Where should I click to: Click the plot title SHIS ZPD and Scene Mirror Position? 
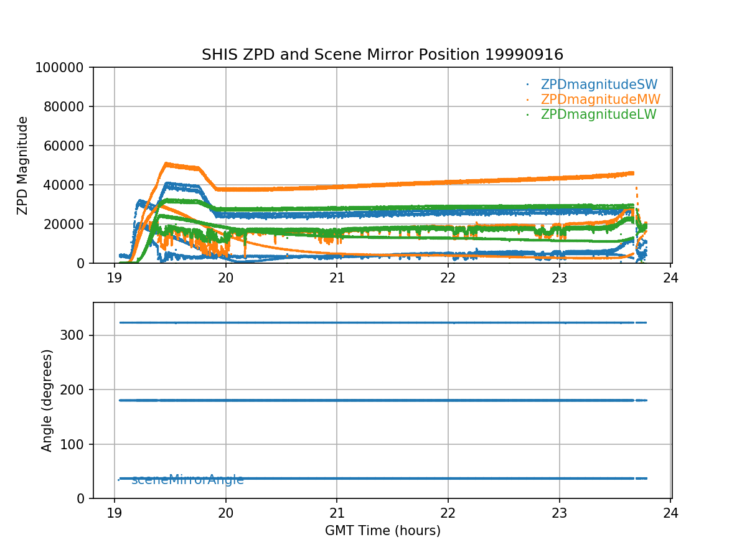coord(382,55)
